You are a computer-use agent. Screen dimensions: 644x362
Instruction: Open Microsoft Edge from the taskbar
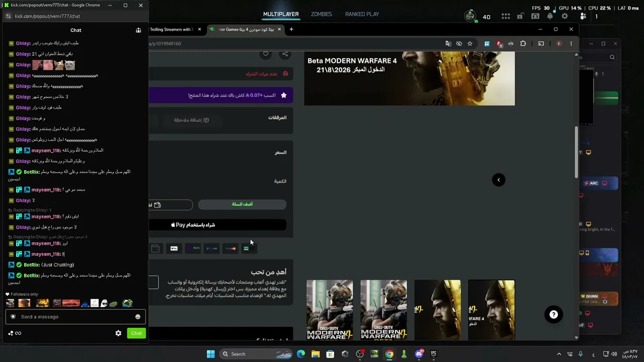click(x=301, y=354)
